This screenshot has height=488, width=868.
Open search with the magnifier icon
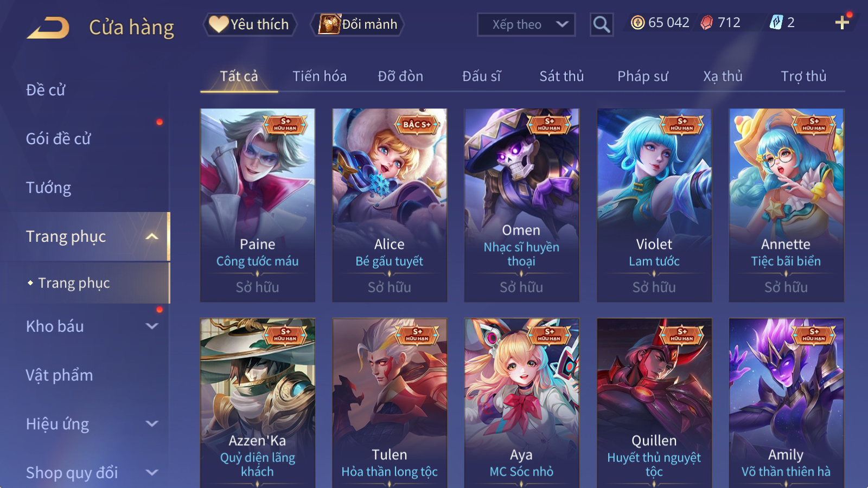coord(601,24)
